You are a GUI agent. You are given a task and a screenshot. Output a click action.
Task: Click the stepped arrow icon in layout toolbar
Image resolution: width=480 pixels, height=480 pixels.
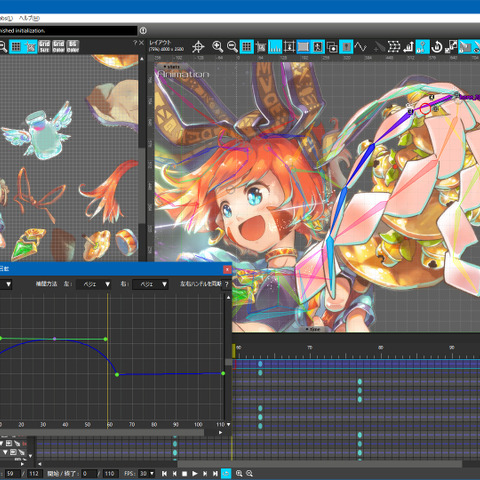[x=408, y=47]
